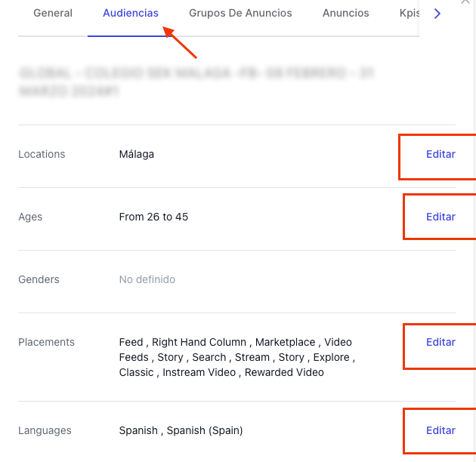Edit the Locations setting
This screenshot has width=476, height=462.
440,154
